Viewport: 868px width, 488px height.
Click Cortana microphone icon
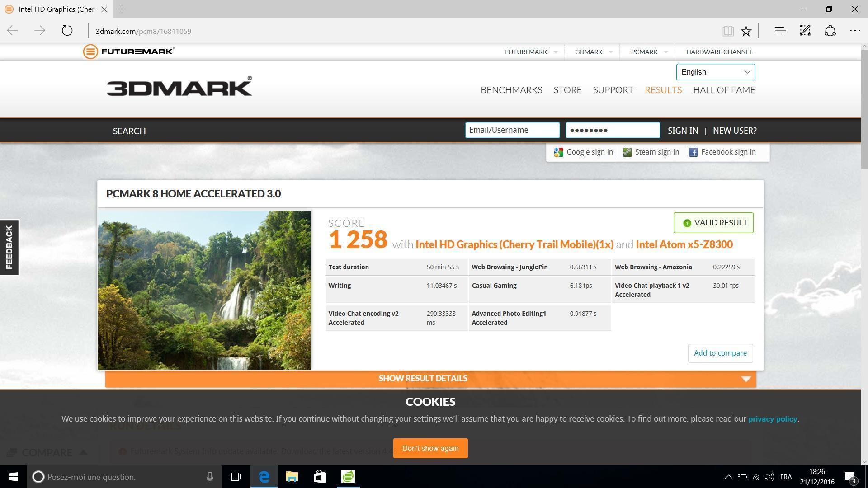(210, 477)
